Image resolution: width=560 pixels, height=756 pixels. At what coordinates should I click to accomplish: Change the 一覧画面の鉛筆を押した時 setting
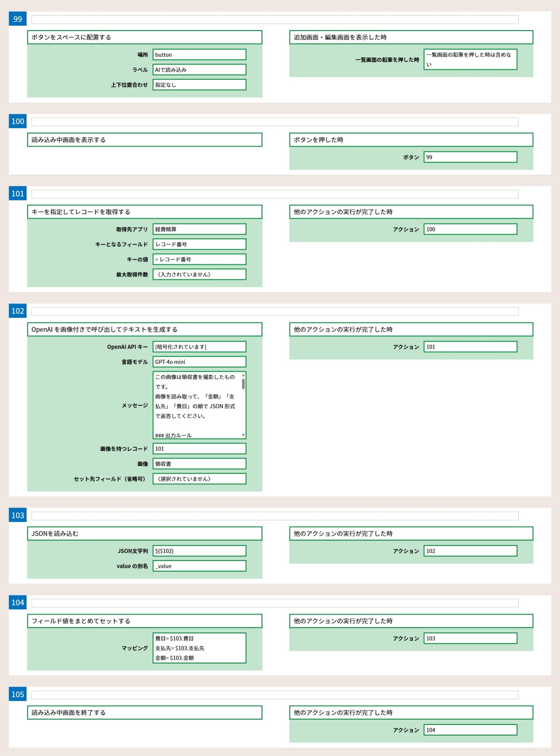[470, 60]
